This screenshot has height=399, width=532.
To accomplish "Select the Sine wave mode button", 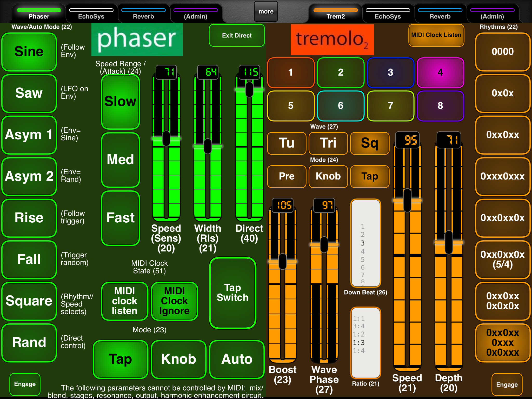I will coord(29,51).
